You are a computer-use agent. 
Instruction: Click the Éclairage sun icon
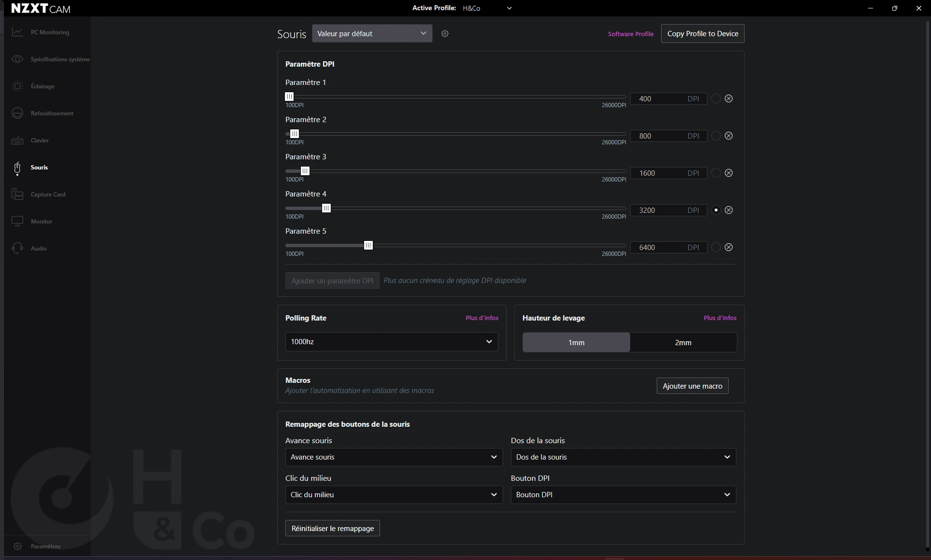[17, 86]
